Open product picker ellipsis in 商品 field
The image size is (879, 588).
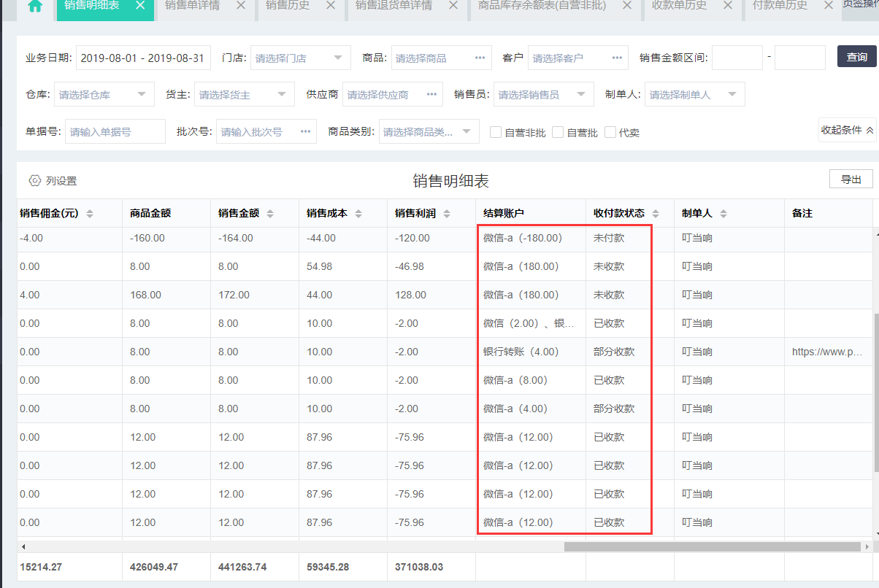(x=480, y=58)
